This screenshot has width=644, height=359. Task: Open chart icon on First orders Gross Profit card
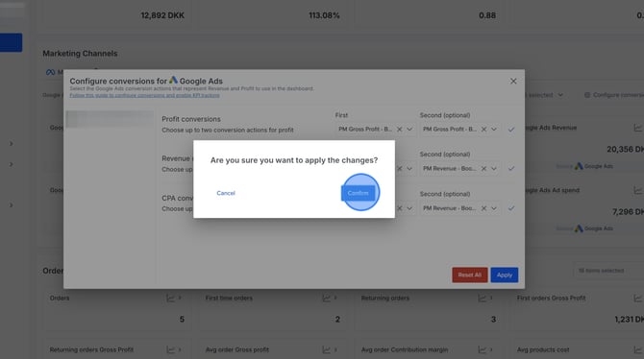click(637, 299)
